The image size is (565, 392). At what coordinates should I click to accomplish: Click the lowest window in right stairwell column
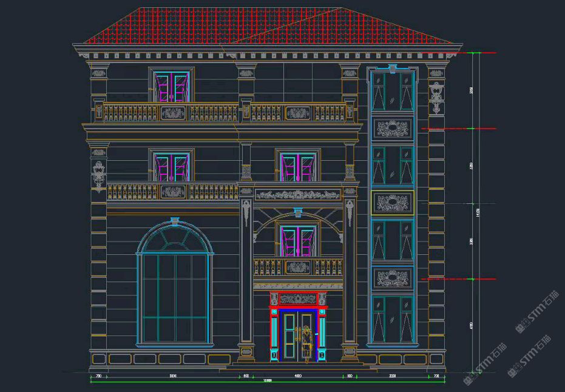click(392, 319)
